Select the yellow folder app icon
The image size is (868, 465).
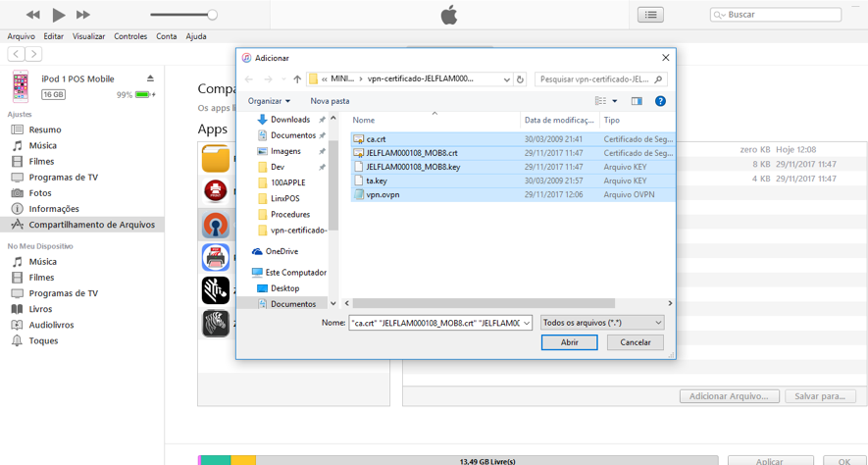coord(216,159)
